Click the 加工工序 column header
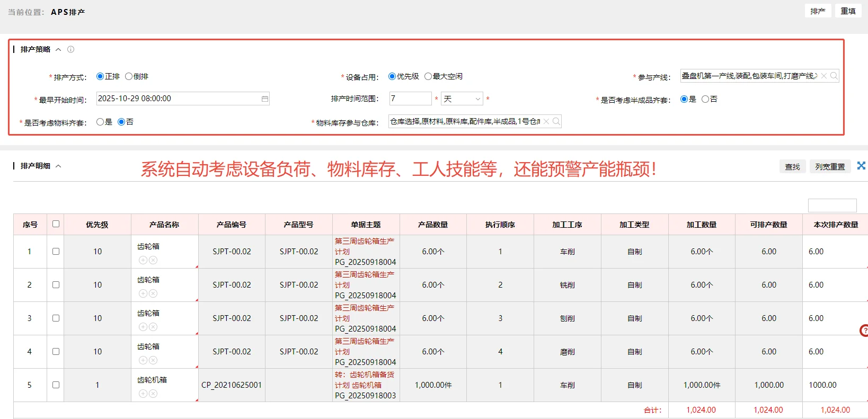 point(567,225)
